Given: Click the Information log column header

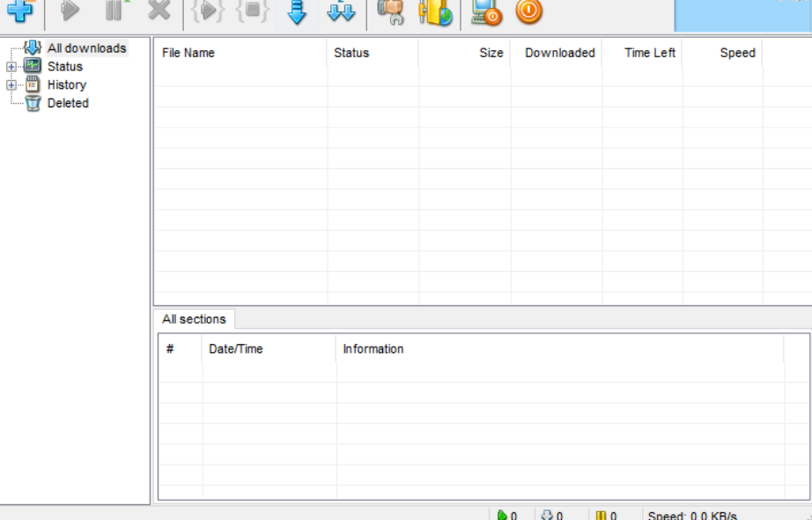Looking at the screenshot, I should (x=560, y=348).
